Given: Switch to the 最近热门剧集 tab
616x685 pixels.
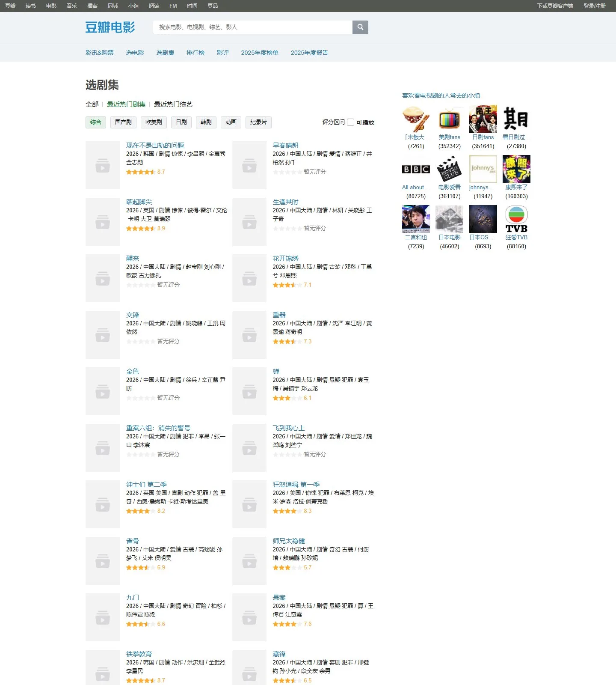Looking at the screenshot, I should (126, 104).
